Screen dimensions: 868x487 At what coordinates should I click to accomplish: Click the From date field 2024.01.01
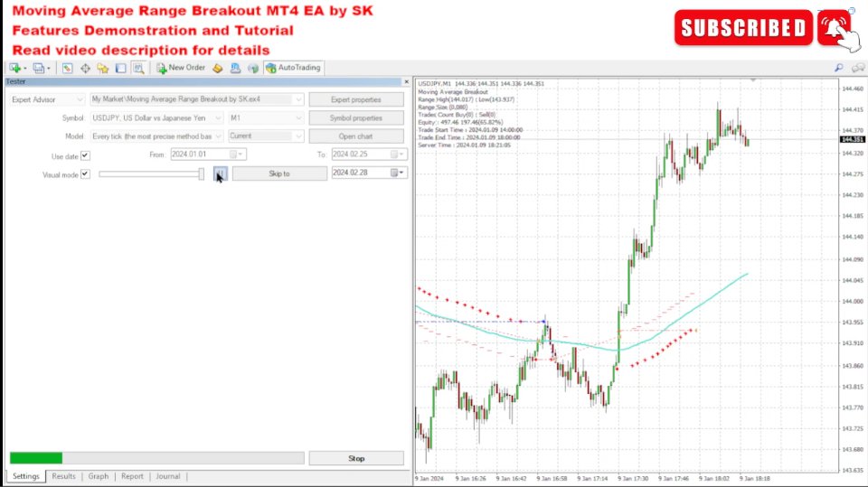(208, 155)
